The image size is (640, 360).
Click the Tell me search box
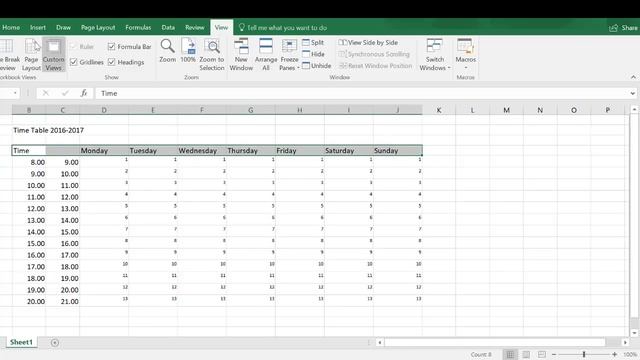(x=283, y=28)
